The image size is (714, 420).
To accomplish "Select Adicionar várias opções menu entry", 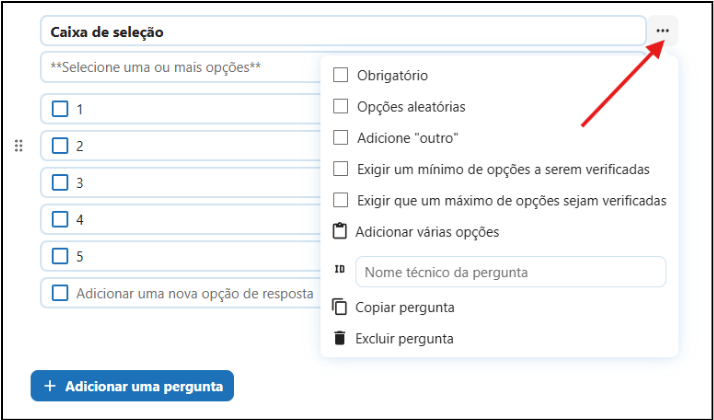I will click(x=427, y=232).
